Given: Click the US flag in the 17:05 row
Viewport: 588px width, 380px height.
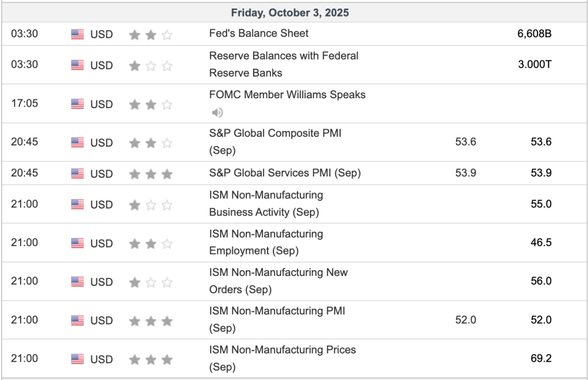Looking at the screenshot, I should [78, 104].
